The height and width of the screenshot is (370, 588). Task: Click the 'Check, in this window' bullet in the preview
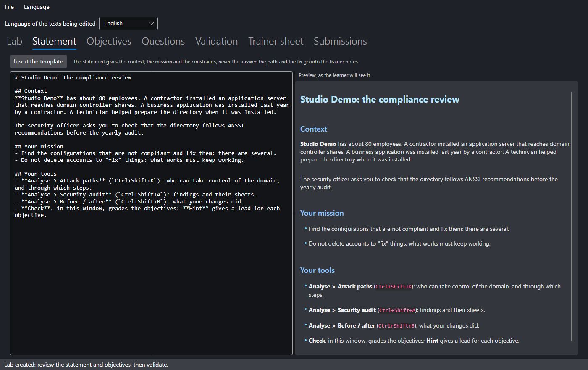(414, 341)
